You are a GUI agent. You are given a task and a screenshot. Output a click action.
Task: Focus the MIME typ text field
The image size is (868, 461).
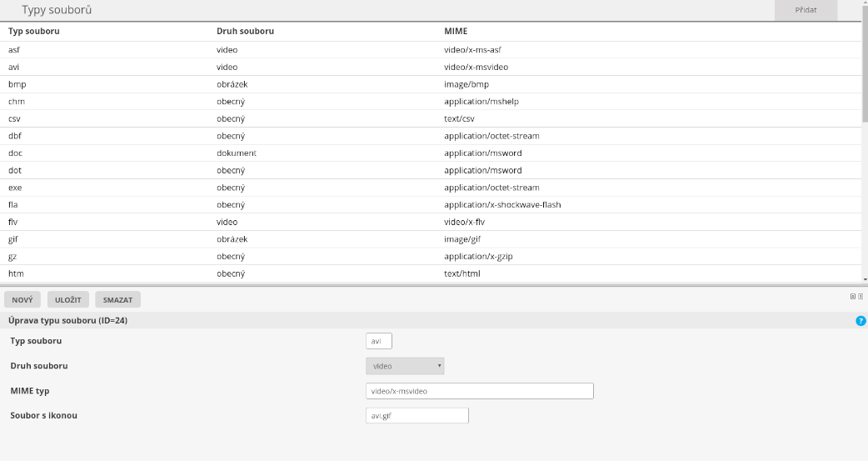(479, 391)
